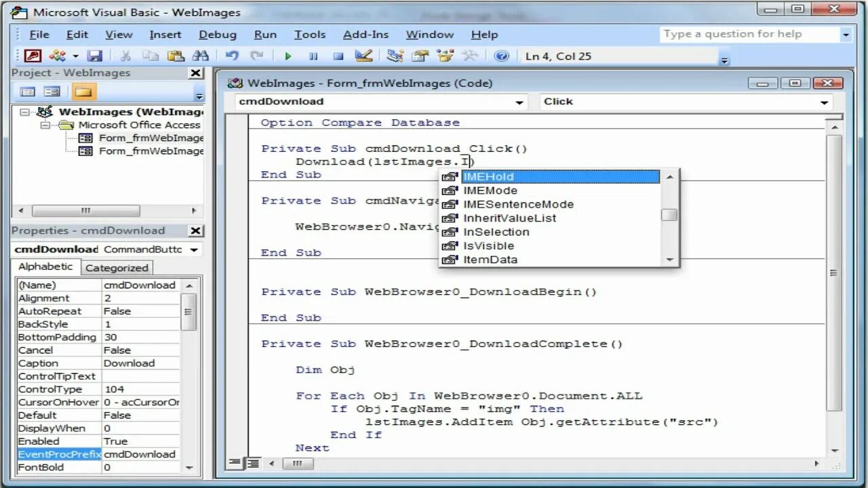Open the help question box dropdown arrow

(846, 35)
